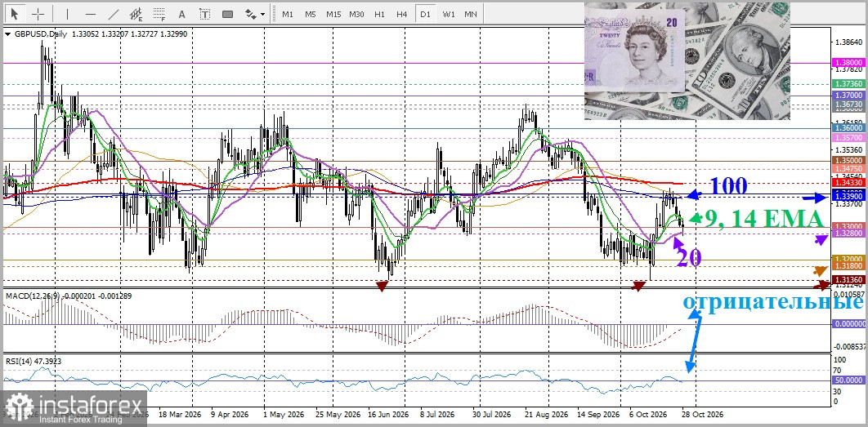Viewport: 868px width, 427px height.
Task: Switch to the M5 timeframe
Action: (310, 15)
